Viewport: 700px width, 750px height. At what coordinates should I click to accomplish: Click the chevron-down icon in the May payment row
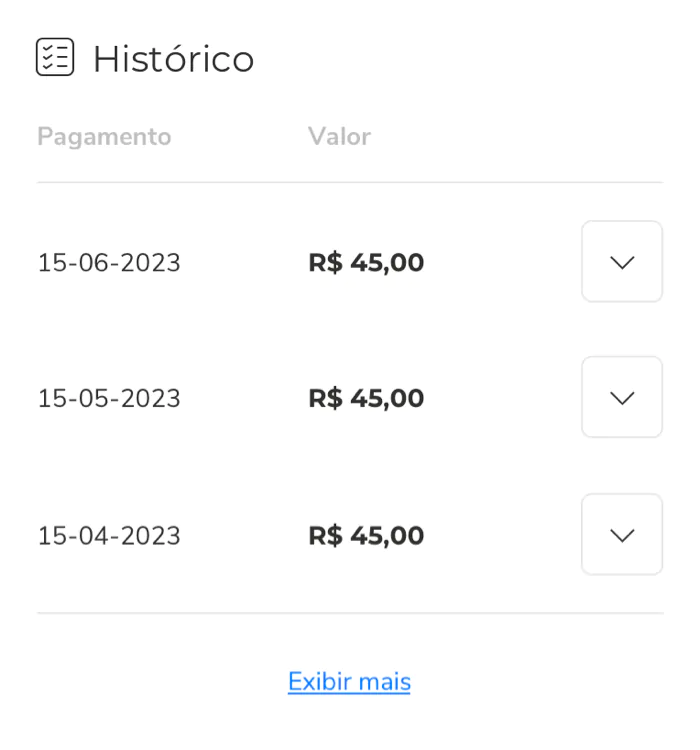(x=622, y=398)
